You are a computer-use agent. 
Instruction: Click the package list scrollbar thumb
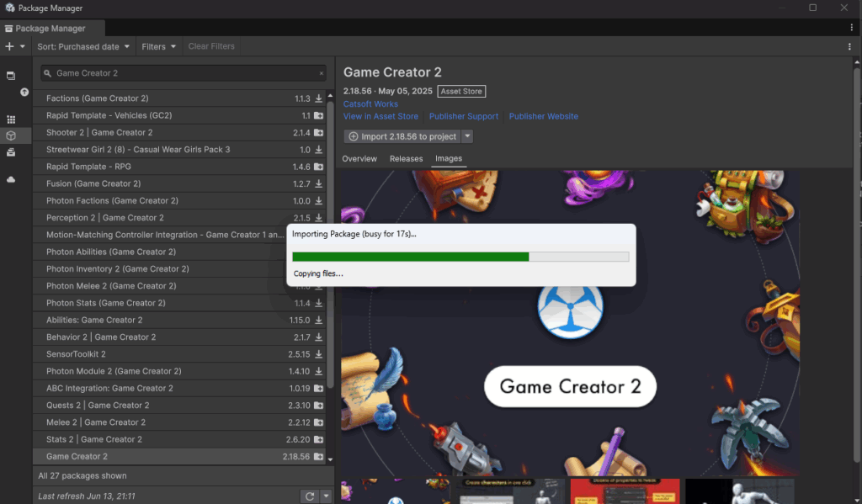330,245
